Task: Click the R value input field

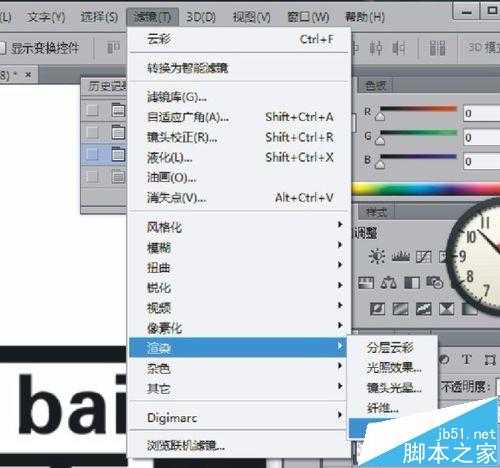Action: tap(482, 113)
